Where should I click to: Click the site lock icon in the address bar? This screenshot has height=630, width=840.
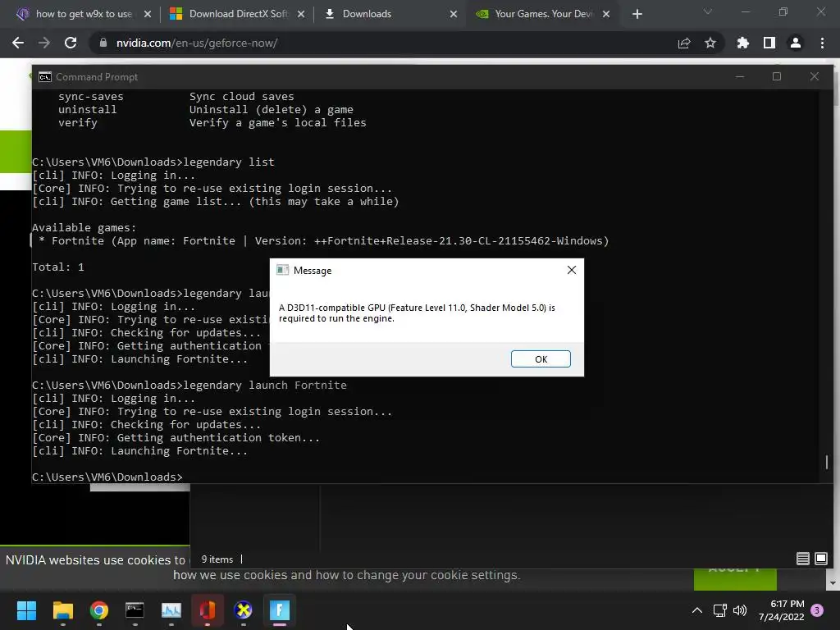coord(103,43)
